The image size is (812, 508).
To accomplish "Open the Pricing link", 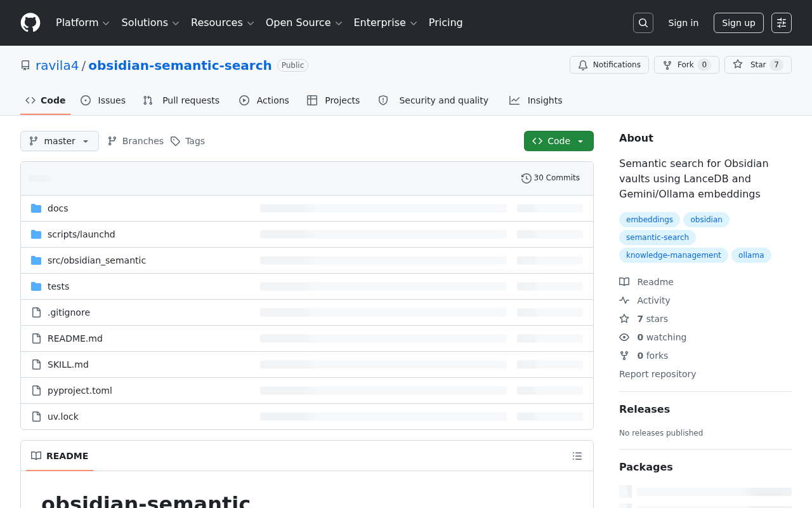I will (446, 23).
